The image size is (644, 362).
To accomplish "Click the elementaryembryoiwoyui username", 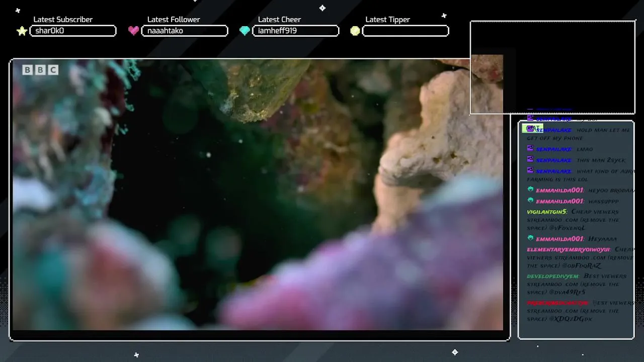I will point(569,249).
